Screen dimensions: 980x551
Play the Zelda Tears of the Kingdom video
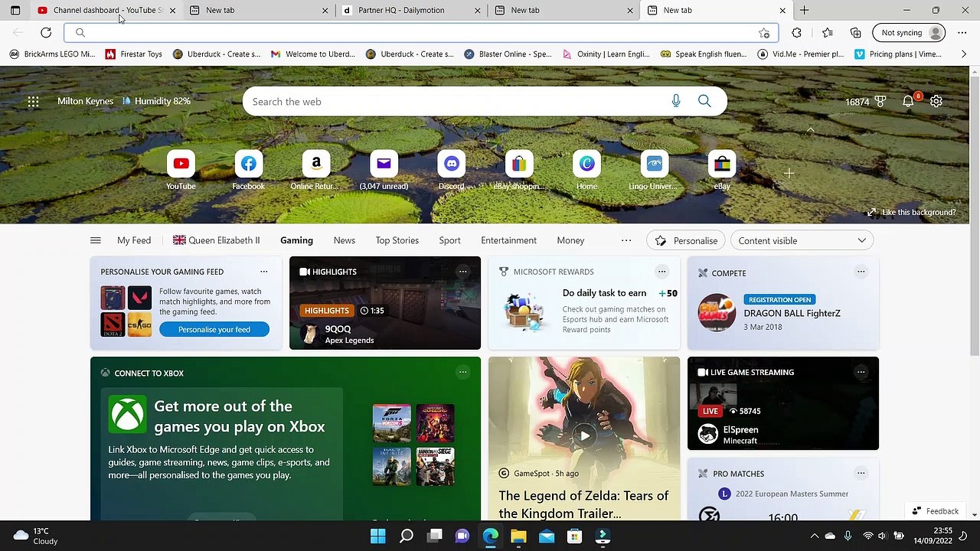[x=584, y=436]
